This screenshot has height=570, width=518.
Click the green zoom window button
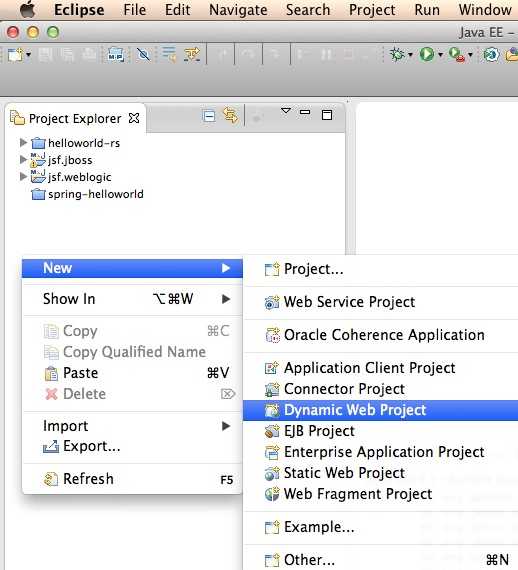pos(53,32)
